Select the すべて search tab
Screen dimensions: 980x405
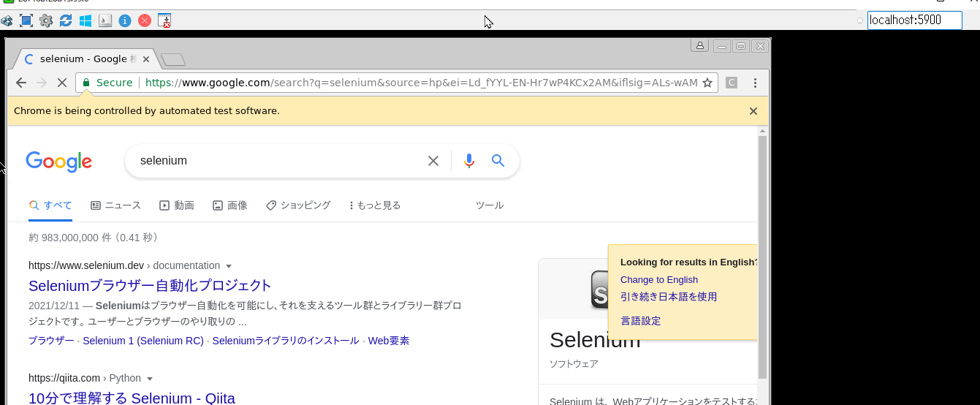coord(50,205)
